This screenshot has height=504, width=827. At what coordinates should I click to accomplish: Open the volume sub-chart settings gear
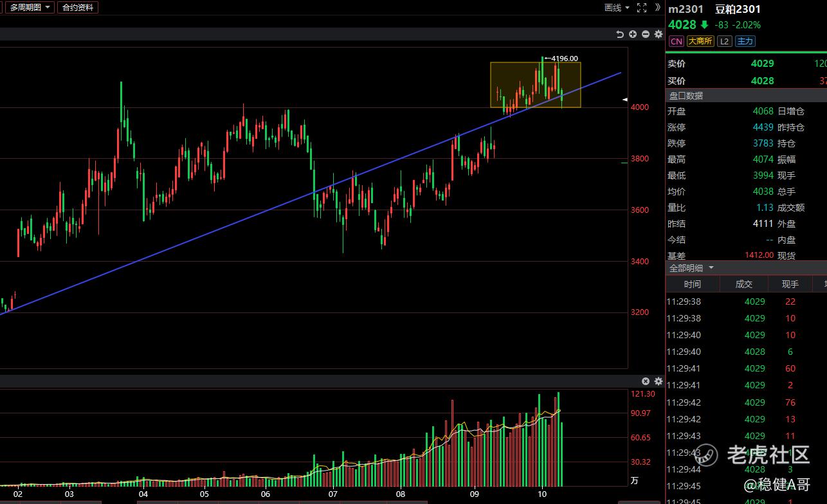658,381
